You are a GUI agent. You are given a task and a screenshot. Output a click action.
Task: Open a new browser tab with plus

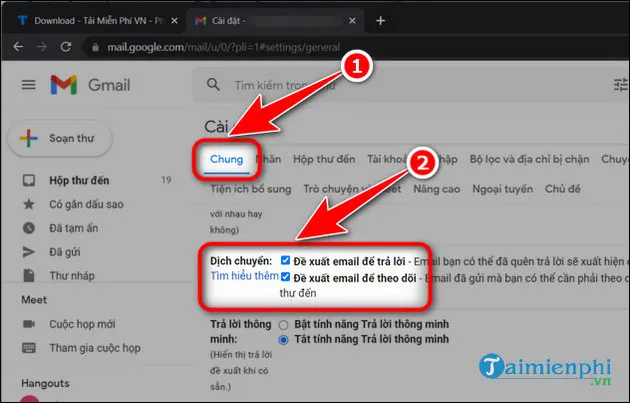(380, 20)
